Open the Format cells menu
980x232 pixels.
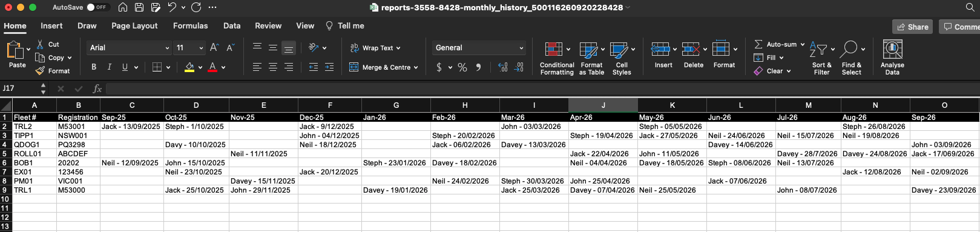(x=725, y=55)
